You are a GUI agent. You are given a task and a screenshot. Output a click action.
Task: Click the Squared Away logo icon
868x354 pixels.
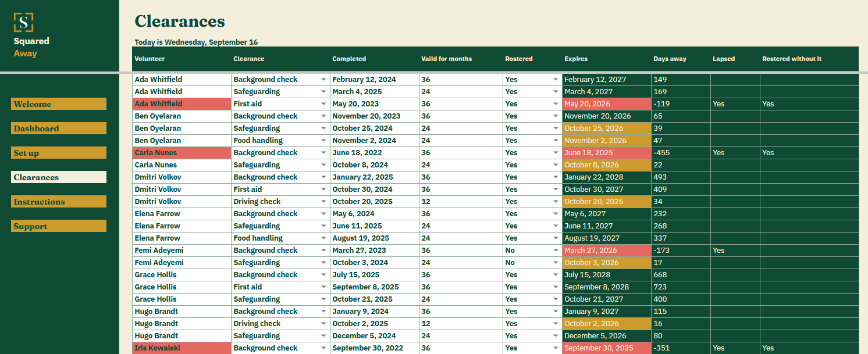(23, 22)
